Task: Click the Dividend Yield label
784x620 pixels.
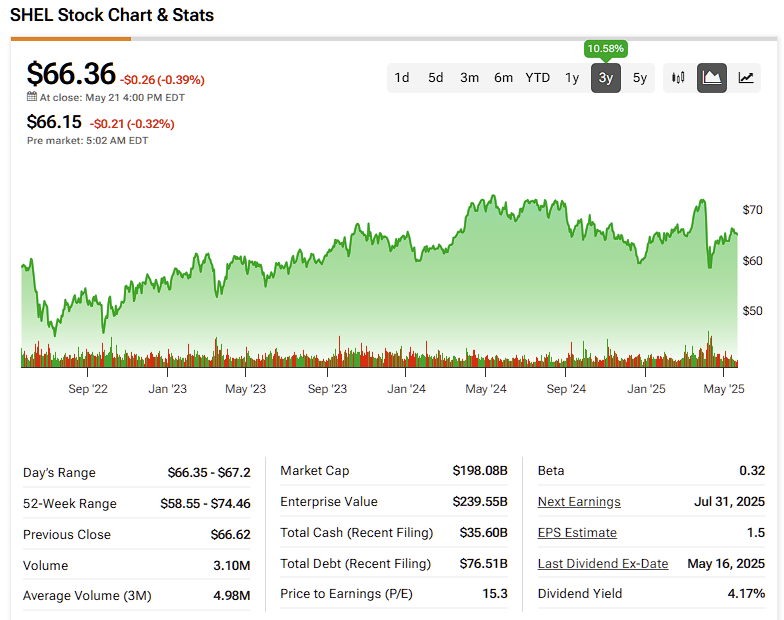Action: coord(580,594)
